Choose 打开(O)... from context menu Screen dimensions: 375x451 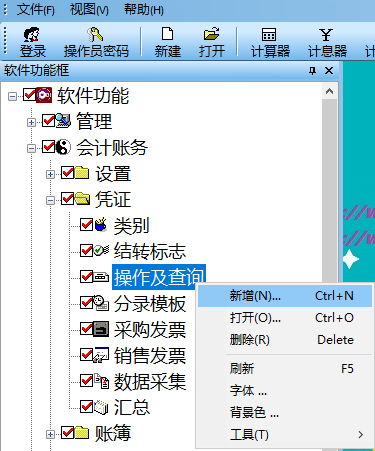(285, 318)
